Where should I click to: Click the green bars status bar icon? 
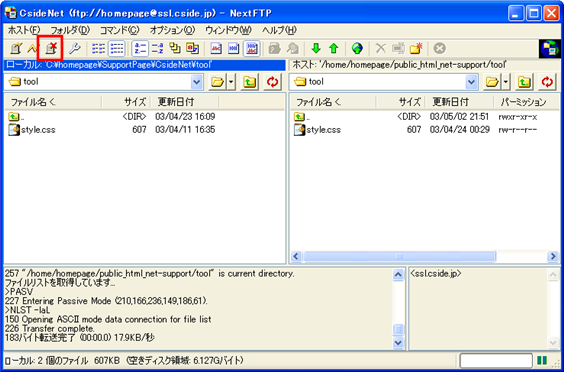tap(542, 360)
